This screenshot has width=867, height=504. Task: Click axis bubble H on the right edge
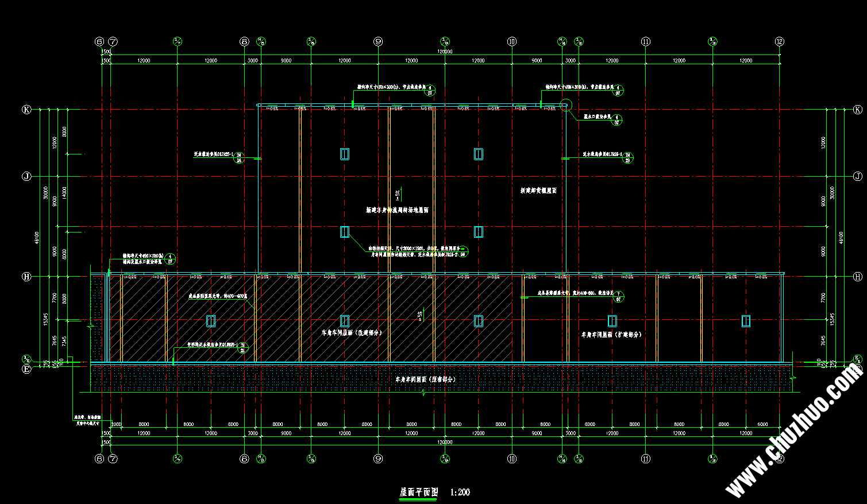(x=858, y=277)
